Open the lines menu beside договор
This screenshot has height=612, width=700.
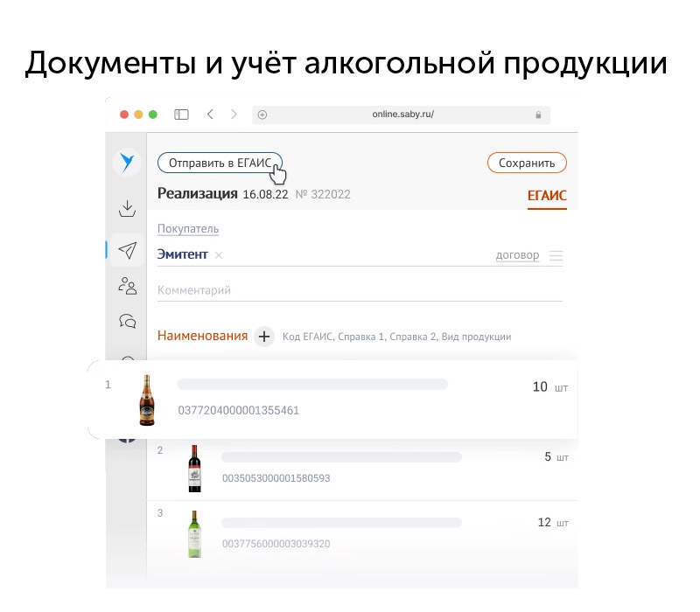coord(556,255)
